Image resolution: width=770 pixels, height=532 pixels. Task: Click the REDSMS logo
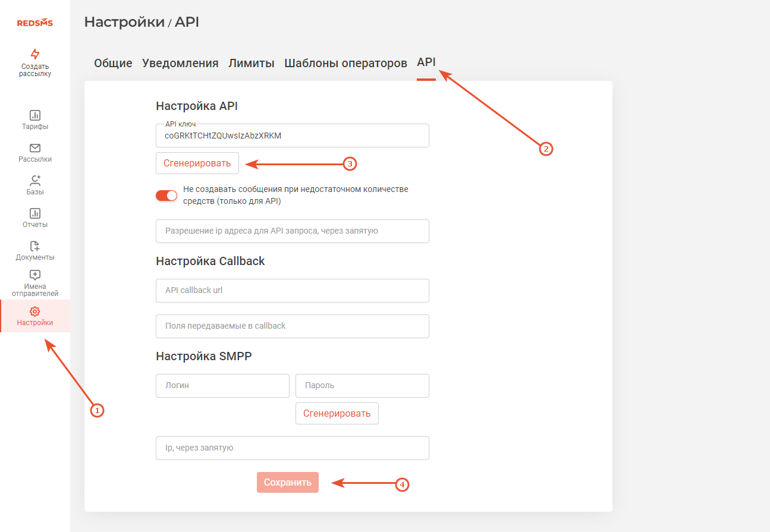tap(34, 23)
